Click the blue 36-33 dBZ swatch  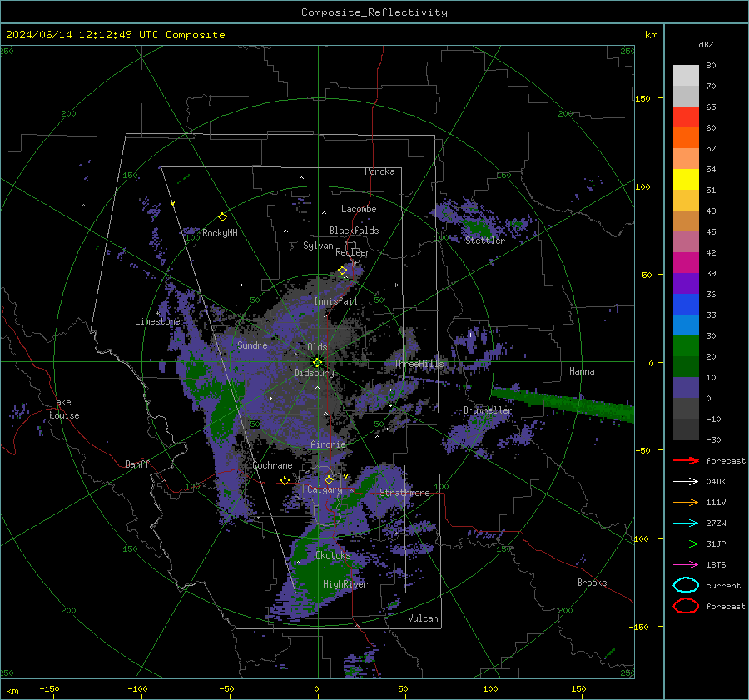tap(686, 304)
